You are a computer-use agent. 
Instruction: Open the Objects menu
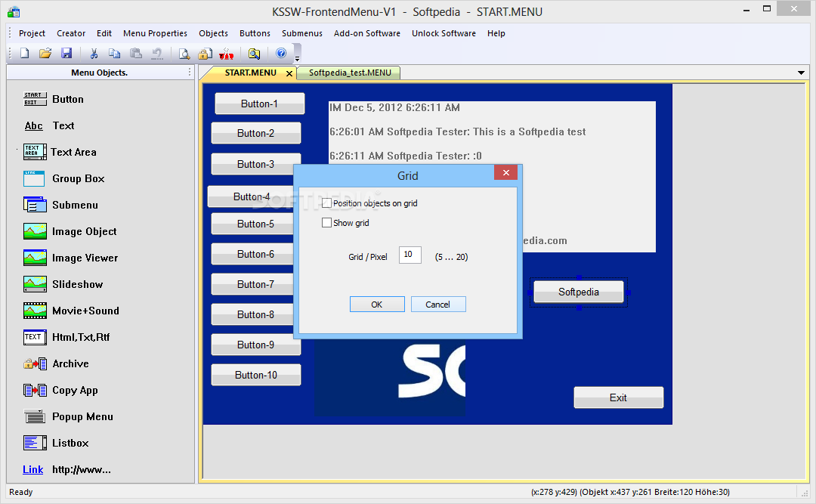(x=213, y=33)
